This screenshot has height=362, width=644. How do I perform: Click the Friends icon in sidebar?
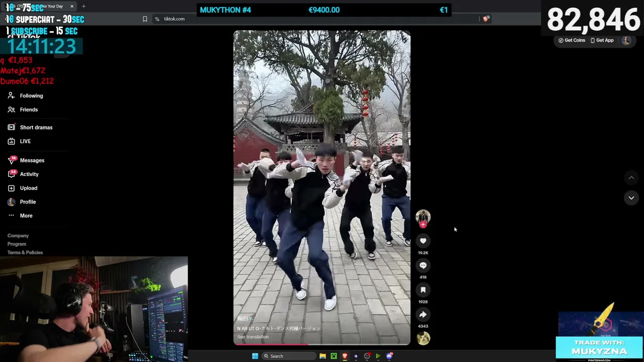11,110
